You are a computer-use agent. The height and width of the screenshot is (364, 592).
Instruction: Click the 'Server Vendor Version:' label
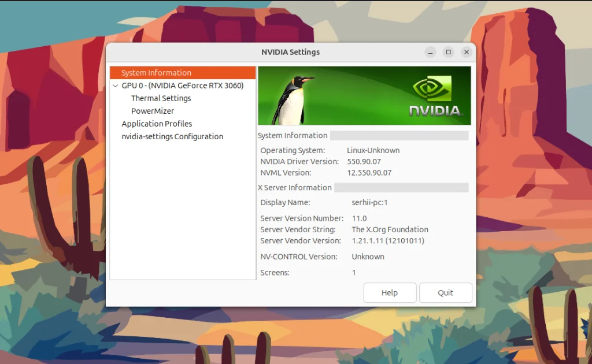[x=301, y=241]
